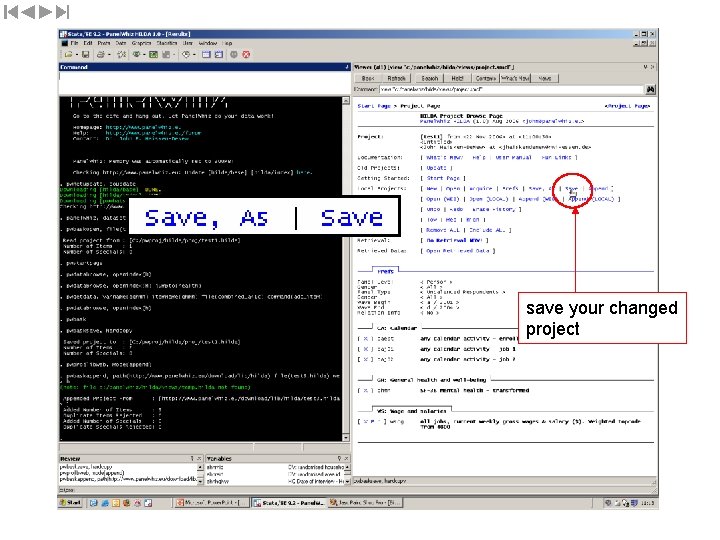Click the Viewer Search button

[x=429, y=79]
